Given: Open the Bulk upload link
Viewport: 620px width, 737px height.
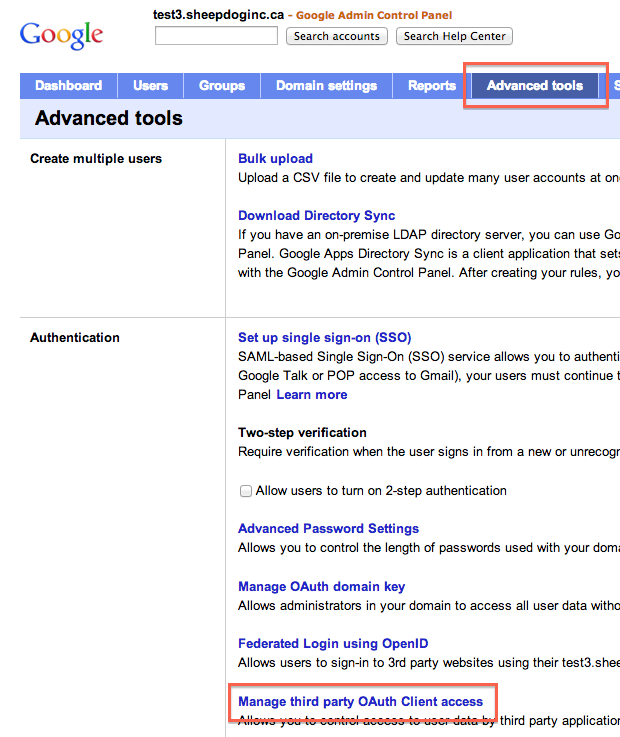Looking at the screenshot, I should [275, 158].
